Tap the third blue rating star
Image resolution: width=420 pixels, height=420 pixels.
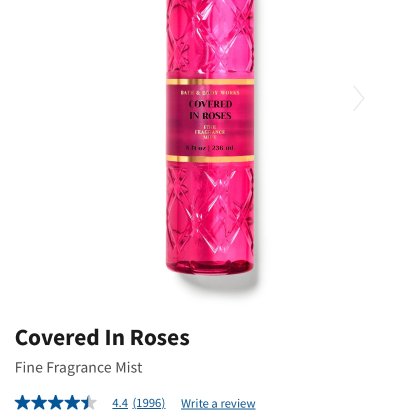click(56, 403)
